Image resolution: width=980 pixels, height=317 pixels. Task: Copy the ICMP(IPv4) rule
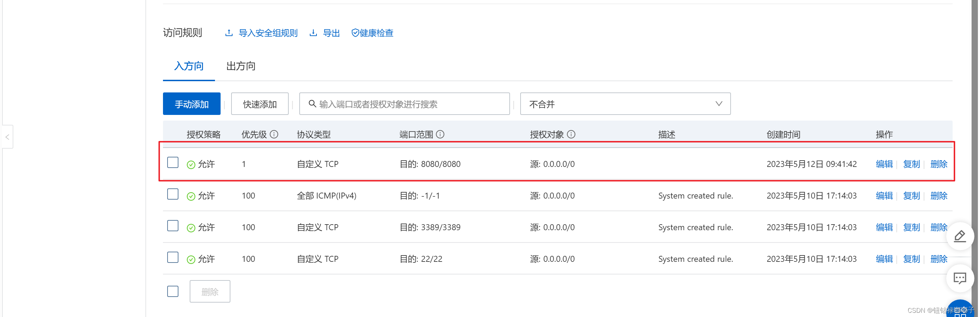(912, 196)
